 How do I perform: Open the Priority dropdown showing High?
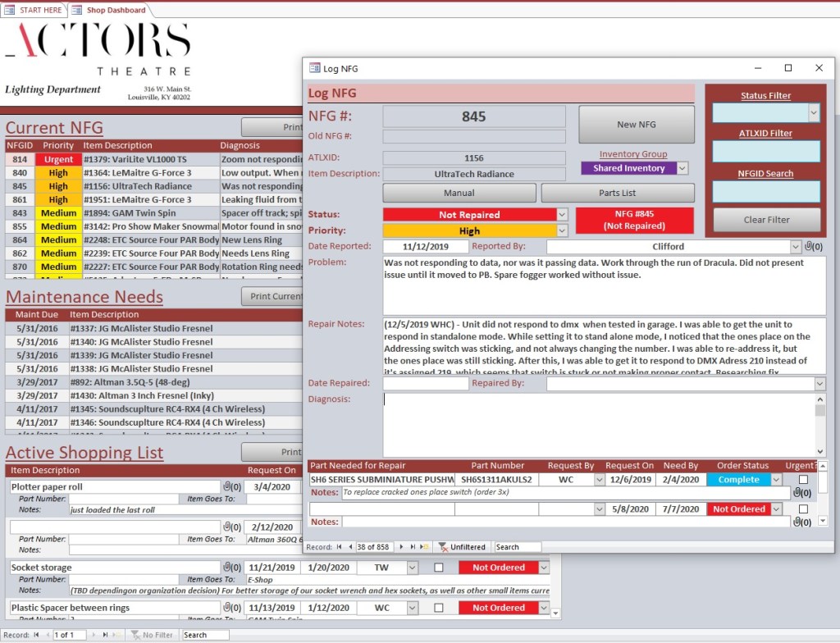point(562,231)
